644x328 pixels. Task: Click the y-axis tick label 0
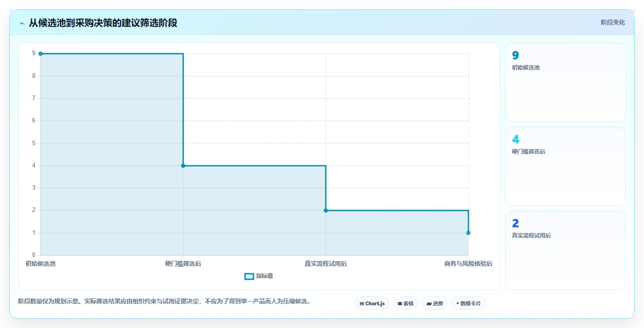coord(33,255)
